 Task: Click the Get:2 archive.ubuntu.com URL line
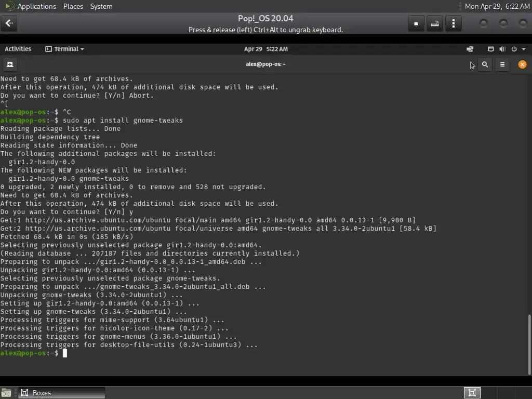tap(218, 229)
